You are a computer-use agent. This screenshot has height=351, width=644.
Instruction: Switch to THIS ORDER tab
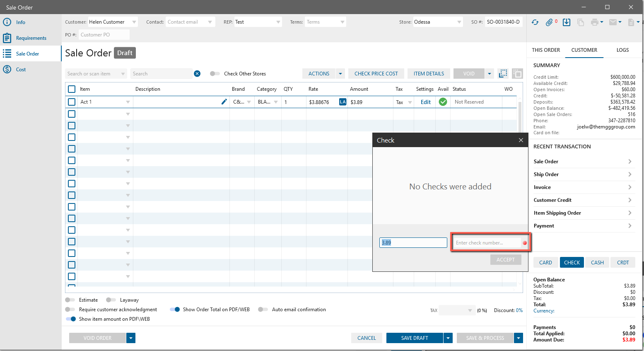[546, 50]
